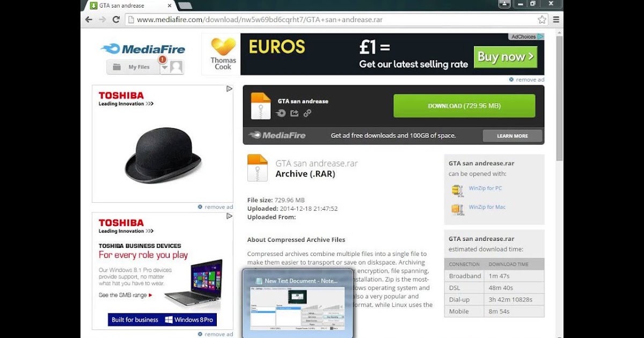Click the WinZip for PC icon
Viewport: 644px width, 338px height.
457,190
